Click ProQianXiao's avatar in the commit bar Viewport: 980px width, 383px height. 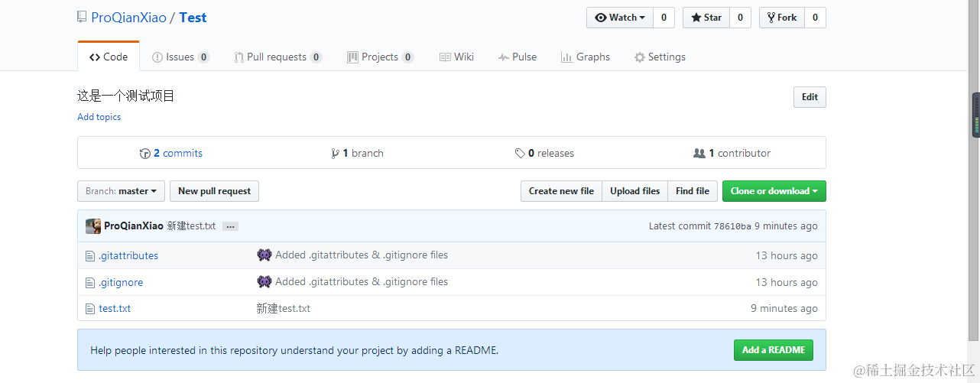93,226
